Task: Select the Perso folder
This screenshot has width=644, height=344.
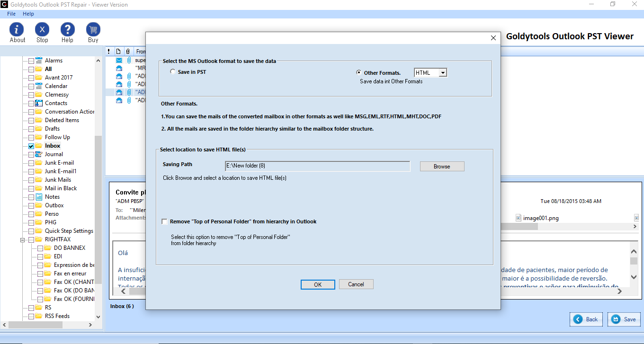Action: pyautogui.click(x=52, y=214)
